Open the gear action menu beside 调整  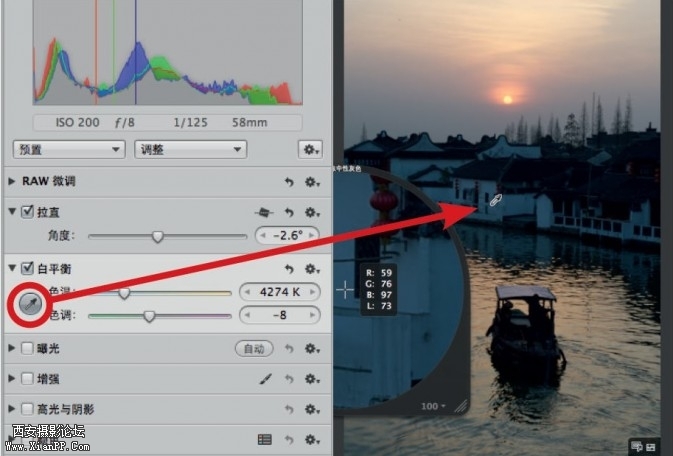click(311, 149)
